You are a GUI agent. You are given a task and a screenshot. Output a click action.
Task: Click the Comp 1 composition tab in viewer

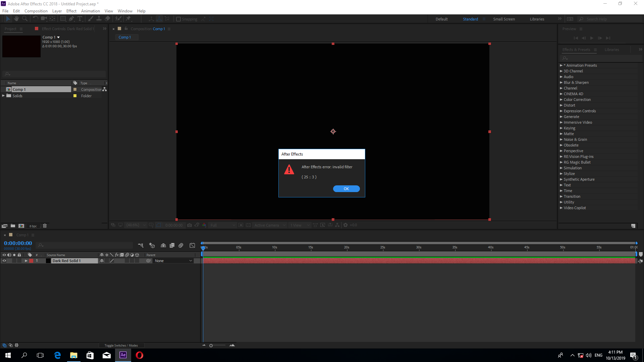[124, 37]
